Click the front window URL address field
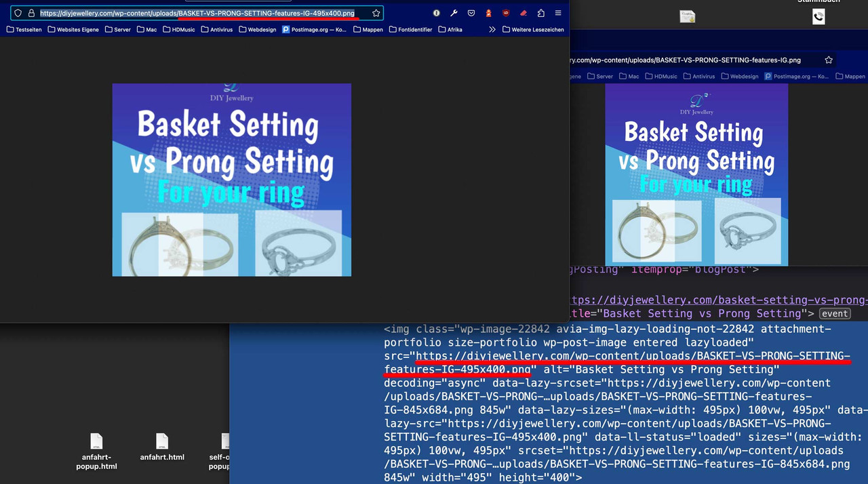The width and height of the screenshot is (868, 484). click(197, 13)
